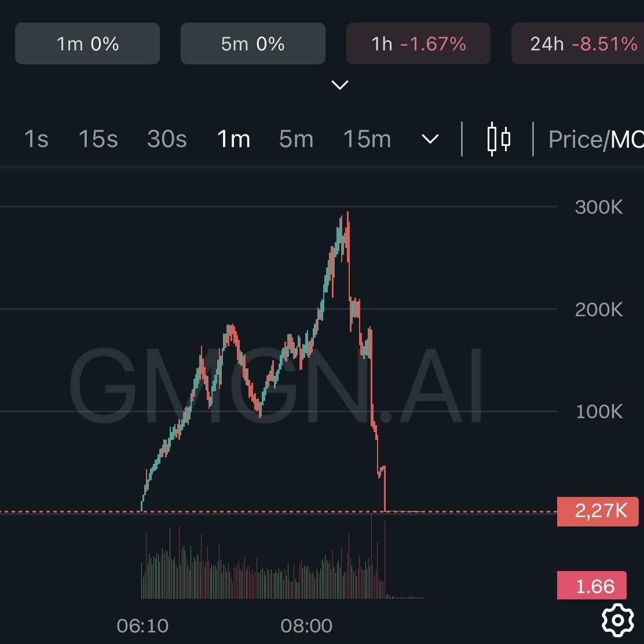Select the 15s timeframe
Image resolution: width=644 pixels, height=644 pixels.
pyautogui.click(x=98, y=140)
